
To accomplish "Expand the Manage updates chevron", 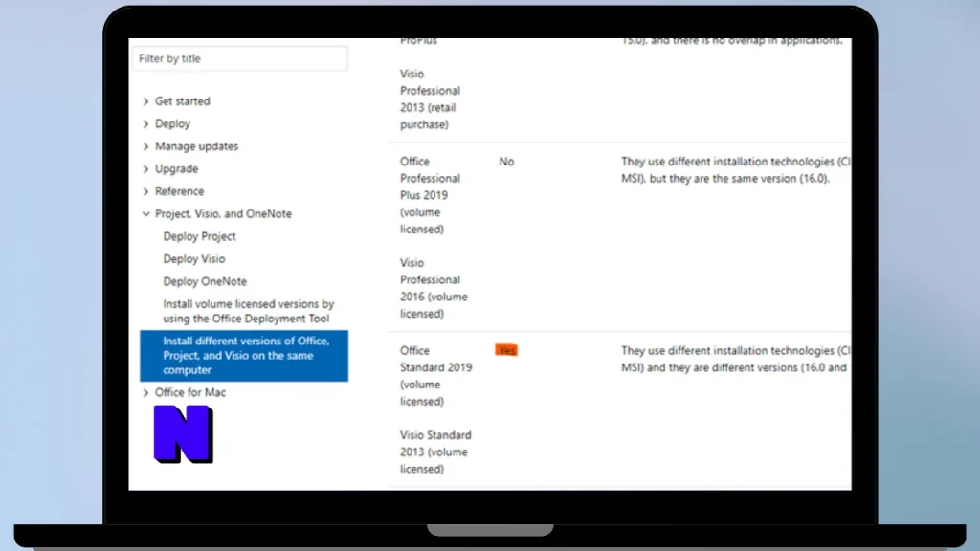I will 145,146.
